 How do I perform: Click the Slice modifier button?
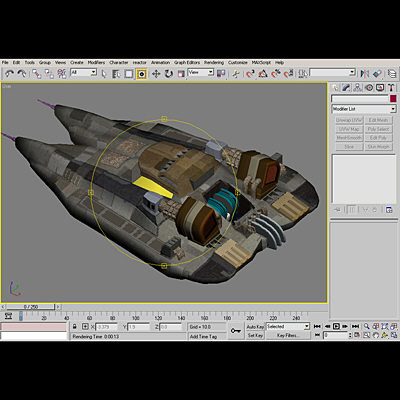tap(349, 147)
